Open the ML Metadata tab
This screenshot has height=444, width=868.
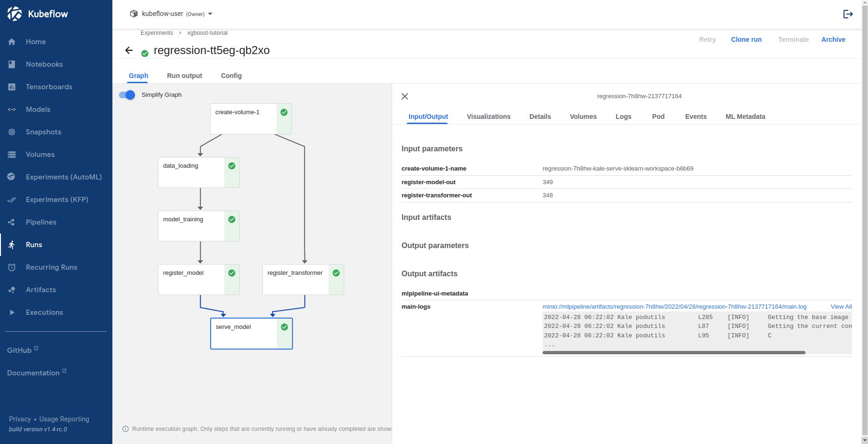pos(745,117)
